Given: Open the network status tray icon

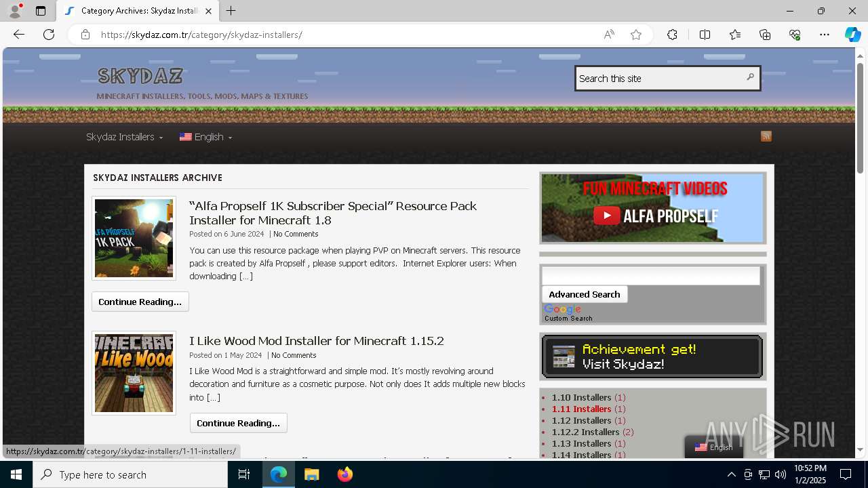Looking at the screenshot, I should click(764, 474).
